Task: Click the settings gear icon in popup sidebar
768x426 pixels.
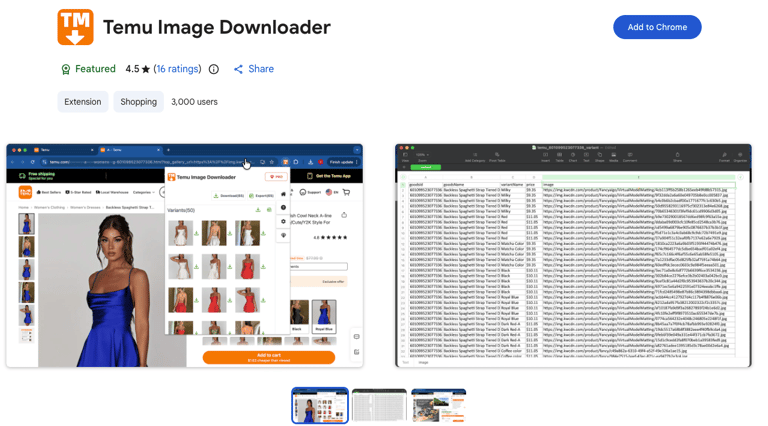Action: coord(283,221)
